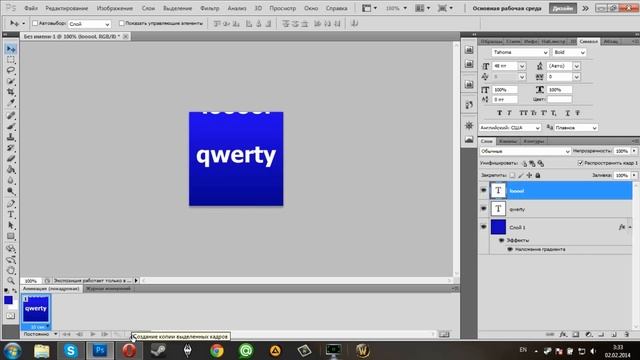This screenshot has width=640, height=360.
Task: Select the Brush tool
Action: coord(11,127)
